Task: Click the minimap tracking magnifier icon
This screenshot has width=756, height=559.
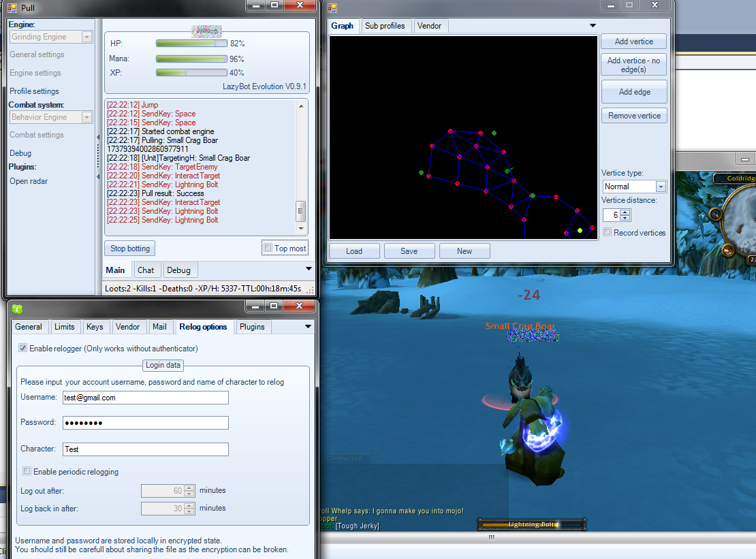Action: (715, 214)
